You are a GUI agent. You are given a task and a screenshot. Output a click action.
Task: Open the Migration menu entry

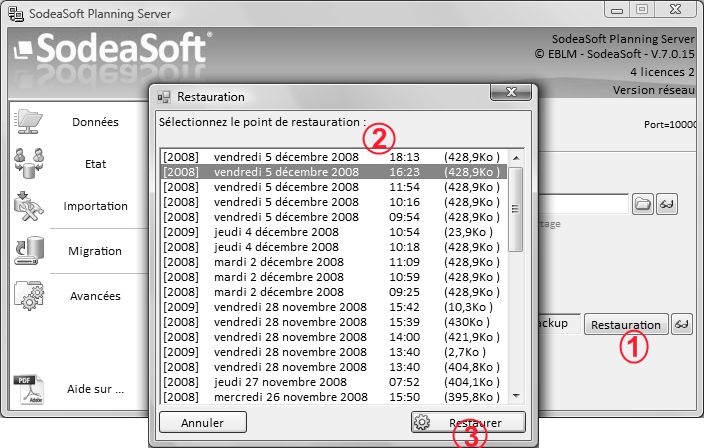point(95,251)
